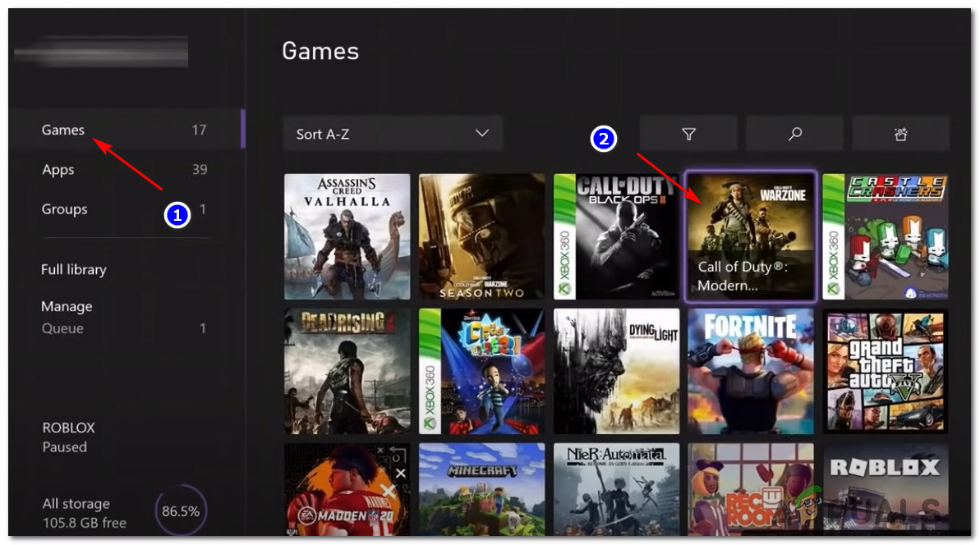Click the Games page heading
The height and width of the screenshot is (545, 980).
pos(320,51)
